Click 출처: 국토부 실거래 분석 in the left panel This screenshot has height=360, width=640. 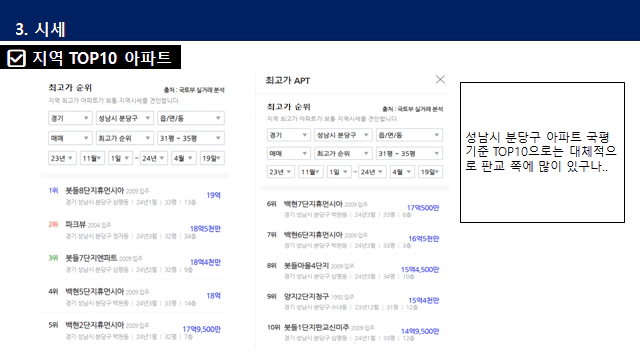point(194,90)
